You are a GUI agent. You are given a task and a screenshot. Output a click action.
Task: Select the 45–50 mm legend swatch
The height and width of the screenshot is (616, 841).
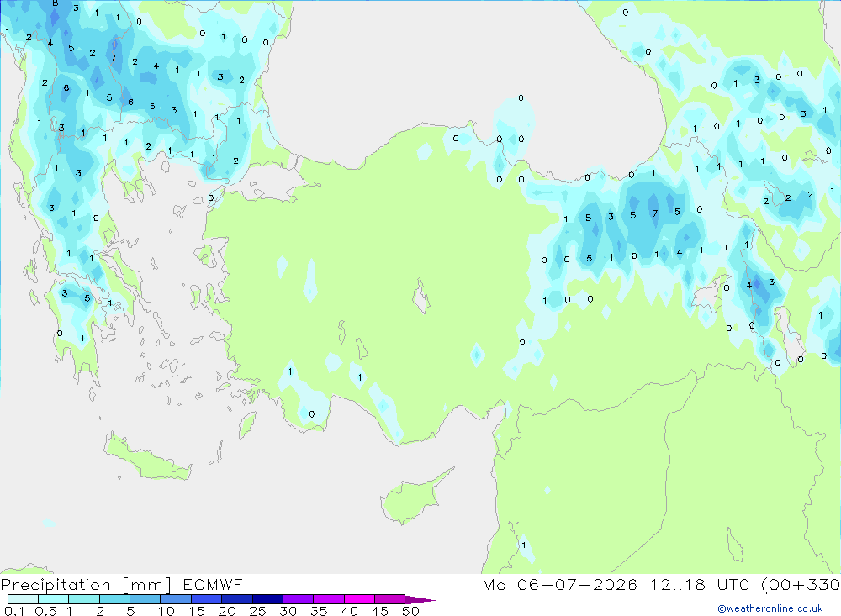(390, 599)
